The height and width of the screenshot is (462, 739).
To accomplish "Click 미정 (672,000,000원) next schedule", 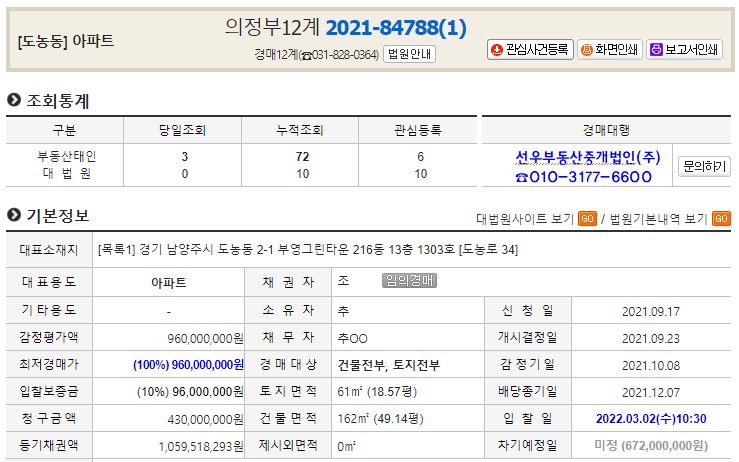I will pyautogui.click(x=651, y=446).
